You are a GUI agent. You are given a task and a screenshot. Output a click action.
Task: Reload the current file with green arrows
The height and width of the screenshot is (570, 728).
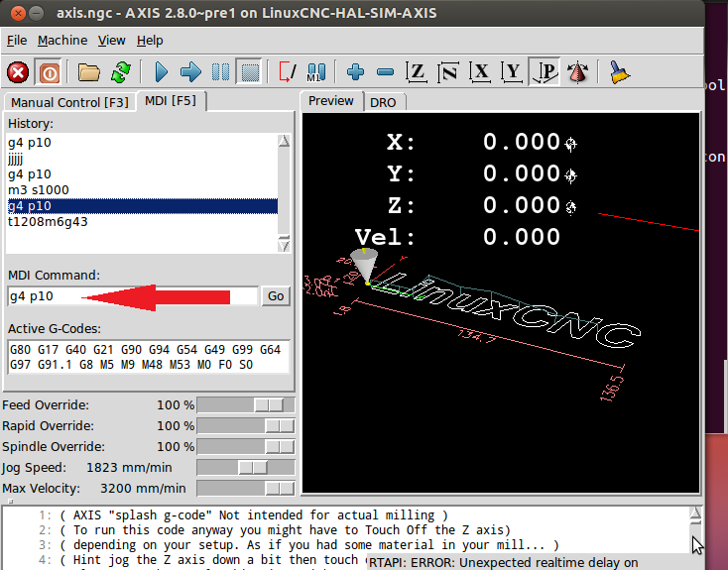121,72
